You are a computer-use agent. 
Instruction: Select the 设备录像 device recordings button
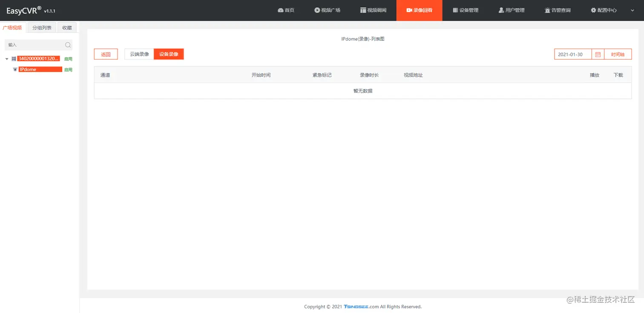169,54
